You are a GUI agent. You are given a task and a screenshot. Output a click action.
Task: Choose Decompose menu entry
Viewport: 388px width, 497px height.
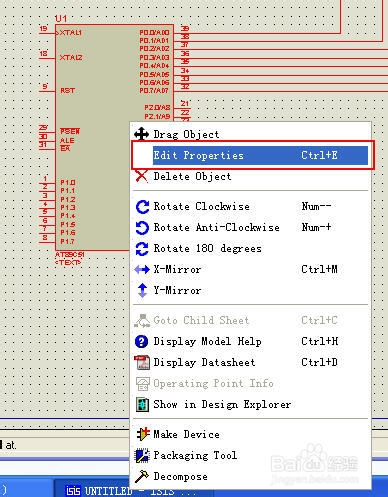251,476
